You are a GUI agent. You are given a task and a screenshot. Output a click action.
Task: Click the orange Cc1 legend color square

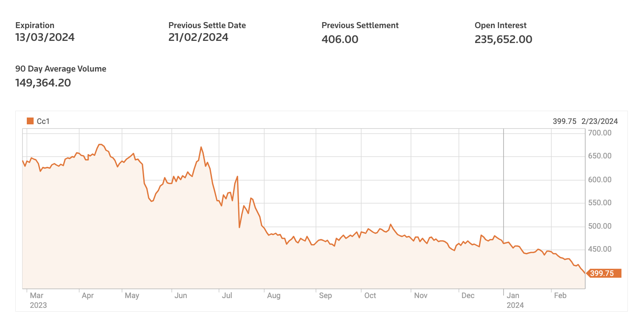30,121
